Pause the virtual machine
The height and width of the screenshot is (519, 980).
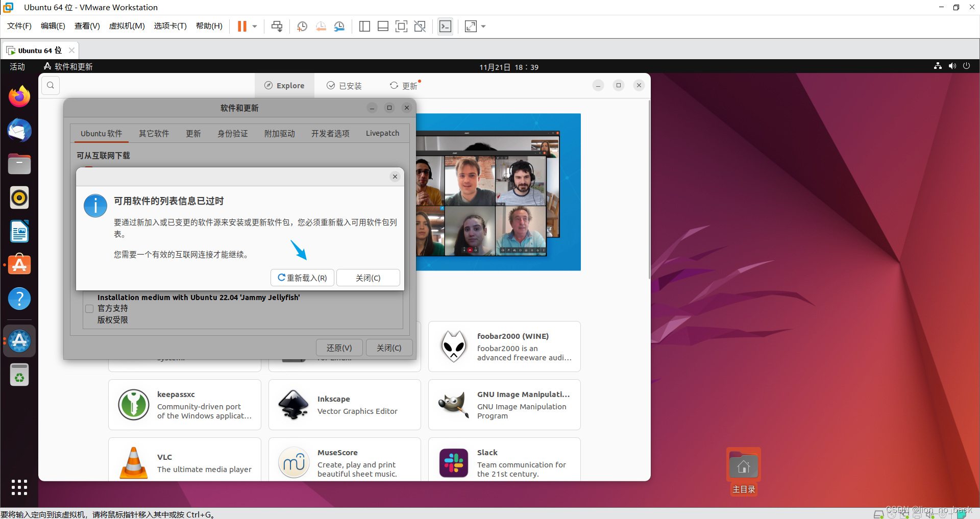click(242, 26)
